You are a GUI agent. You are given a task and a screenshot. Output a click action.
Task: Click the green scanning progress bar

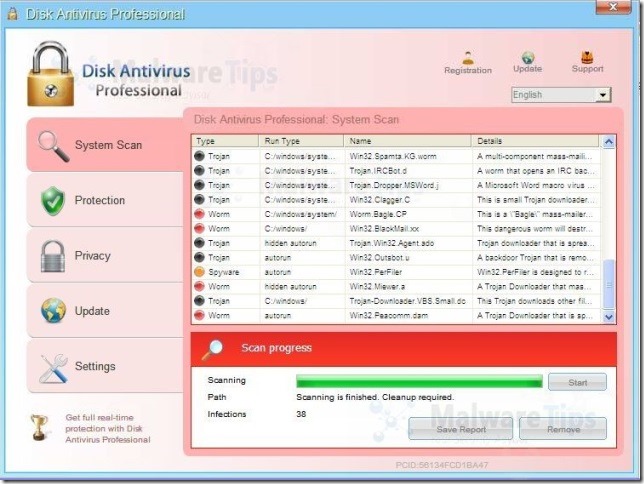[x=419, y=381]
